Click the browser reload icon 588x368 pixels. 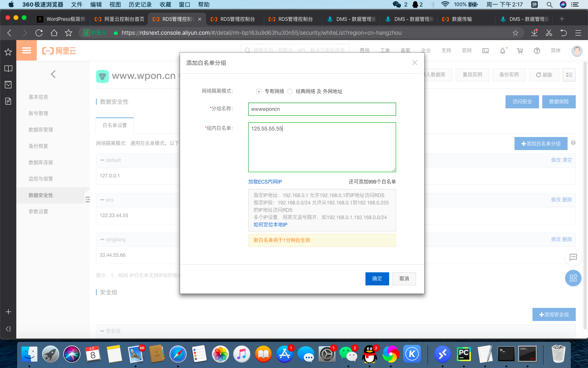pyautogui.click(x=39, y=33)
